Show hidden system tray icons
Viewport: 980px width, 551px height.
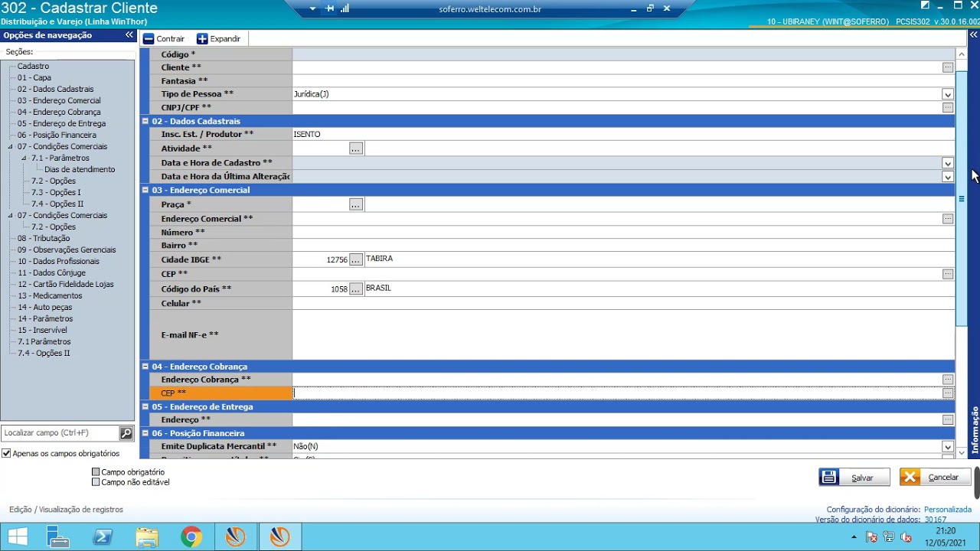(x=855, y=537)
